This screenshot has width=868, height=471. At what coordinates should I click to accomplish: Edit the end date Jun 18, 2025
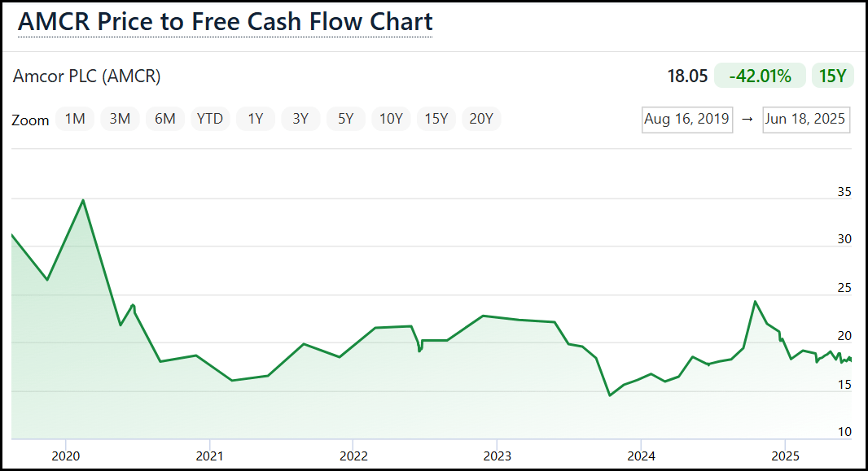(806, 120)
